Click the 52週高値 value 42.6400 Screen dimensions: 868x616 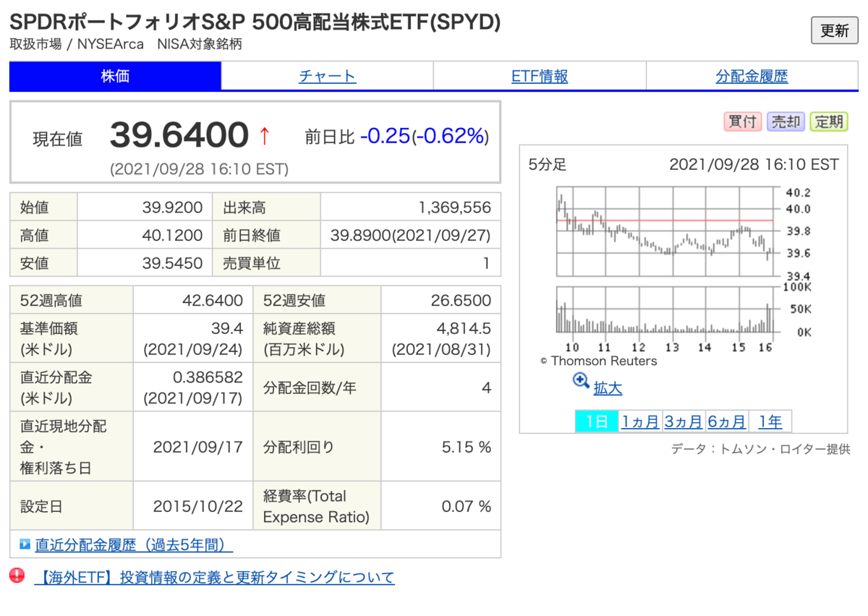(x=212, y=301)
